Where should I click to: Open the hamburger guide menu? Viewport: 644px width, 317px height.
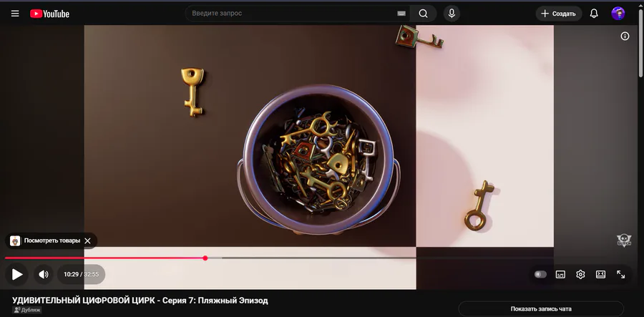pyautogui.click(x=15, y=14)
